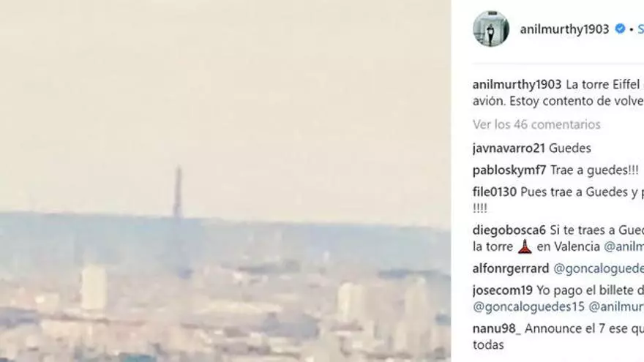Open javnavarro21 commenter profile
This screenshot has width=644, height=362.
(509, 148)
